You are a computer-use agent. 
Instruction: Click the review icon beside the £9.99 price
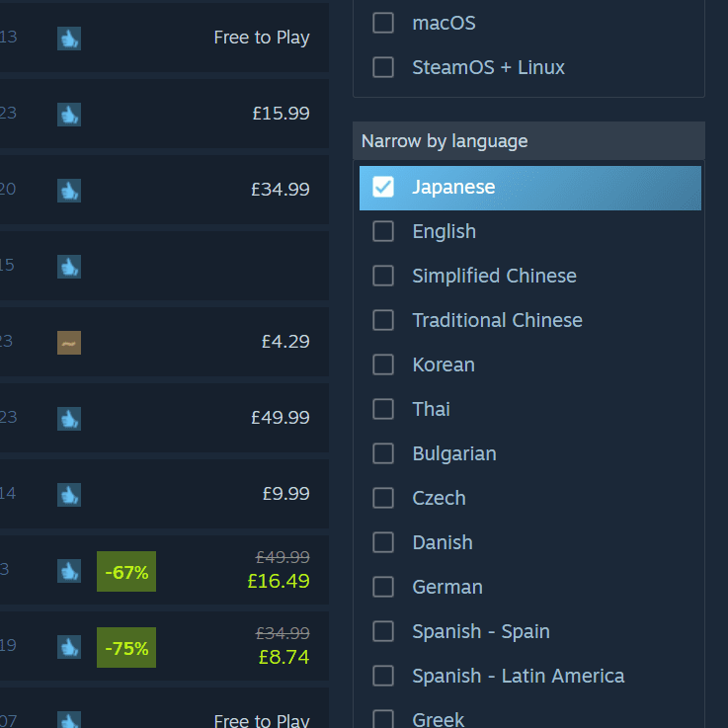click(68, 494)
